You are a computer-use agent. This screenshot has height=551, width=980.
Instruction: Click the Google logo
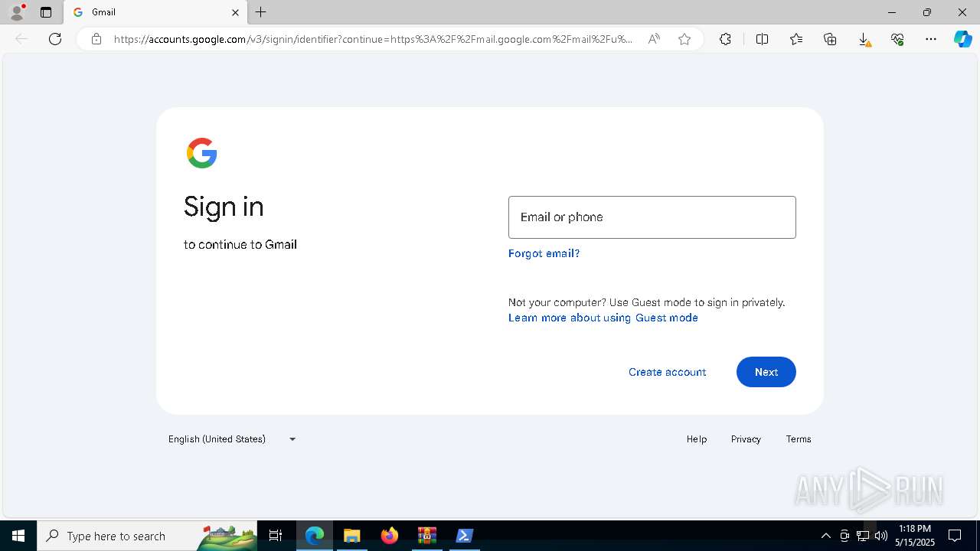click(x=202, y=153)
